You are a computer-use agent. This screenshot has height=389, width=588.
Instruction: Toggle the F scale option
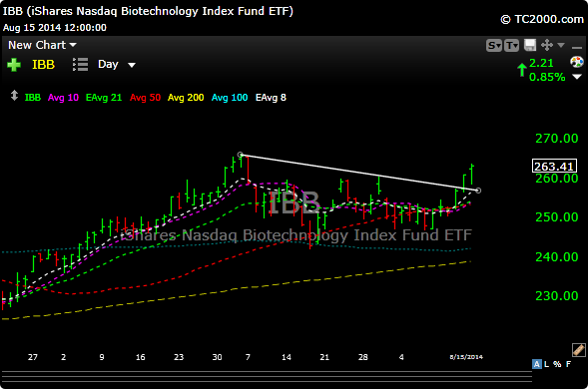568,364
